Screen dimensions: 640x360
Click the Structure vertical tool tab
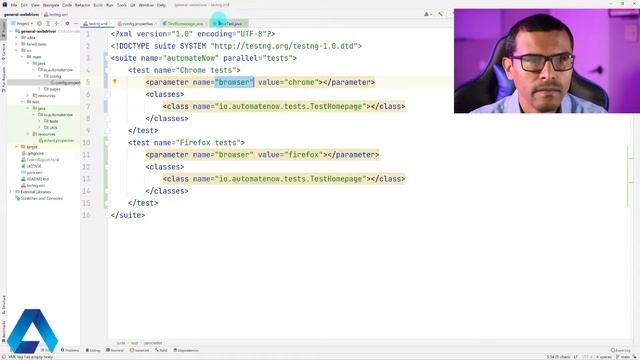[3, 305]
